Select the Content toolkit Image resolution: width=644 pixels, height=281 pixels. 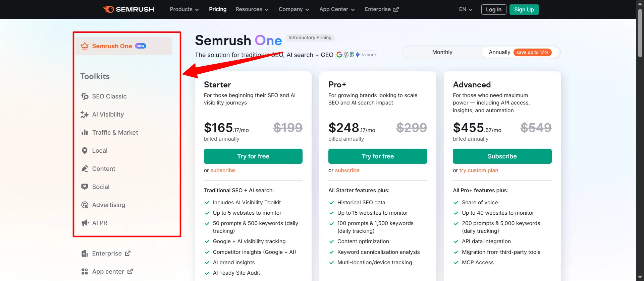[104, 168]
